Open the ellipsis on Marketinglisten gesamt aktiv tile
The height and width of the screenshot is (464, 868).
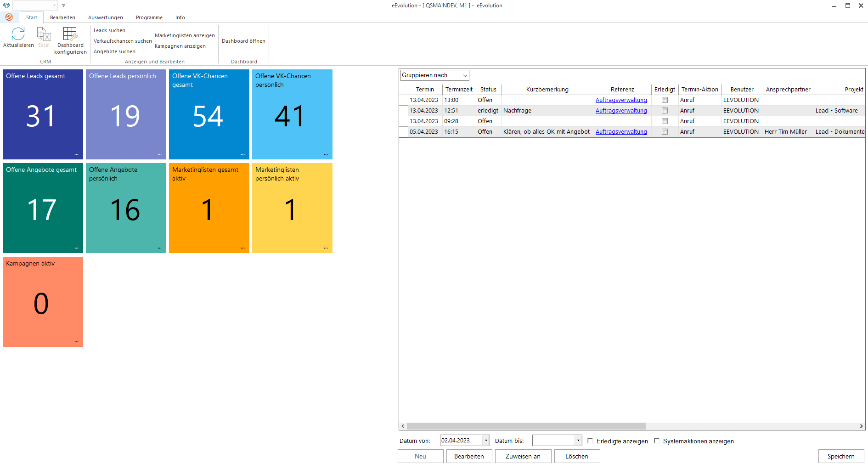click(x=242, y=248)
